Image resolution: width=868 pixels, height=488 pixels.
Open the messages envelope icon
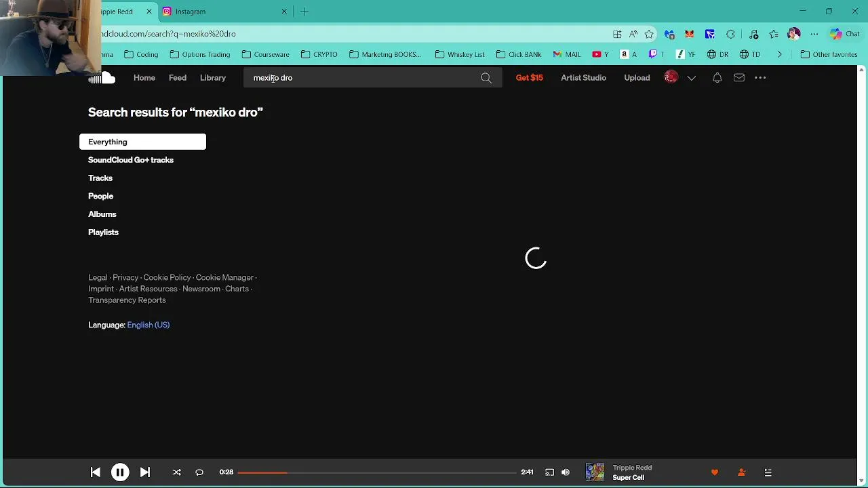pos(739,78)
